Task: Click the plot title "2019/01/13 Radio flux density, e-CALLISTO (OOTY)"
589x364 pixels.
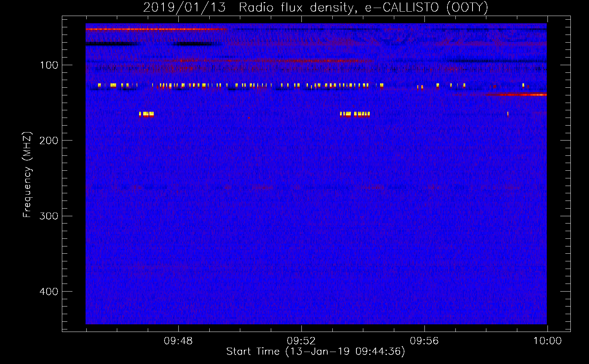Action: (316, 8)
